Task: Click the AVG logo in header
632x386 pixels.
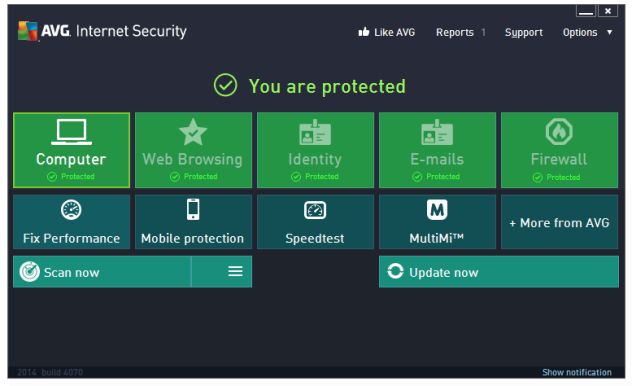Action: pos(28,31)
